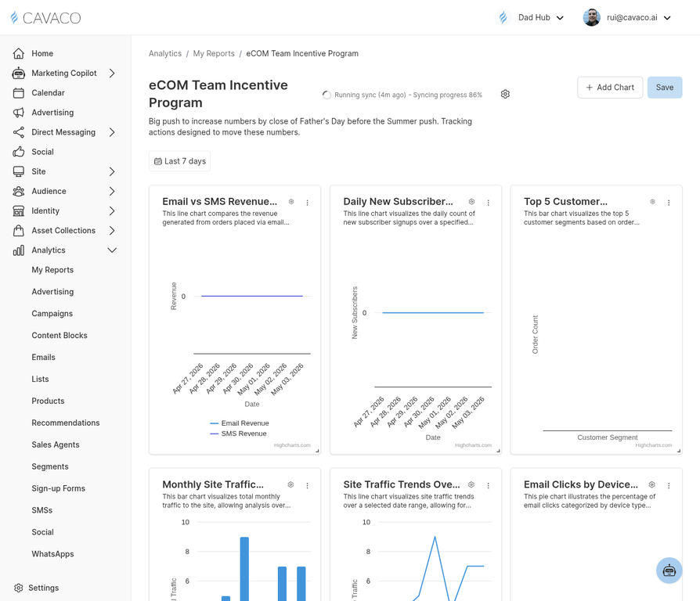Open Recommendations analytics item
The height and width of the screenshot is (601, 700).
[66, 423]
